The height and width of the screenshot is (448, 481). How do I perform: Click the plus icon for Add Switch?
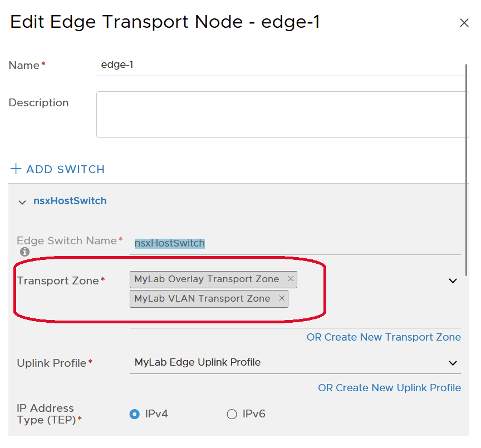(x=16, y=169)
